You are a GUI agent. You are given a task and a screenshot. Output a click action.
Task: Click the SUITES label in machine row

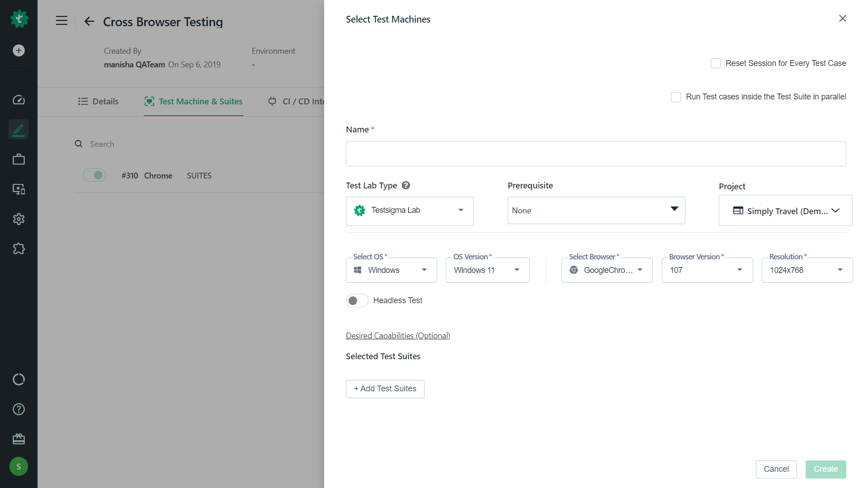click(x=199, y=176)
